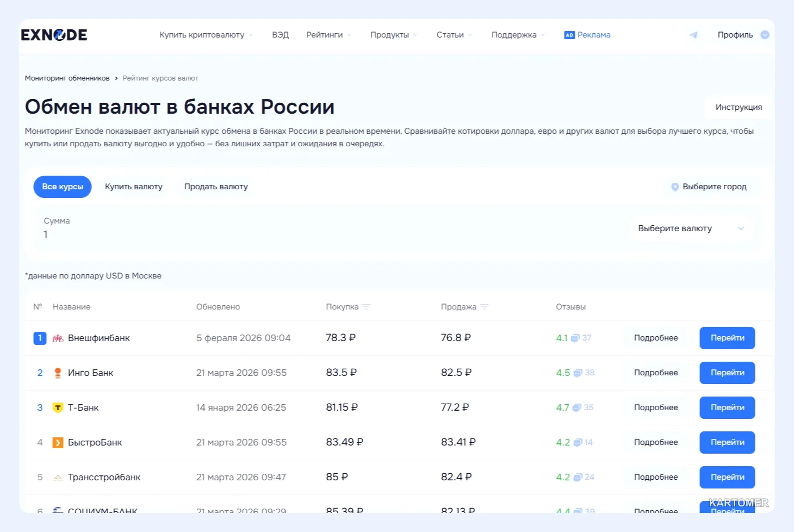Image resolution: width=794 pixels, height=532 pixels.
Task: Open the Telegram paper-plane icon
Action: click(693, 35)
